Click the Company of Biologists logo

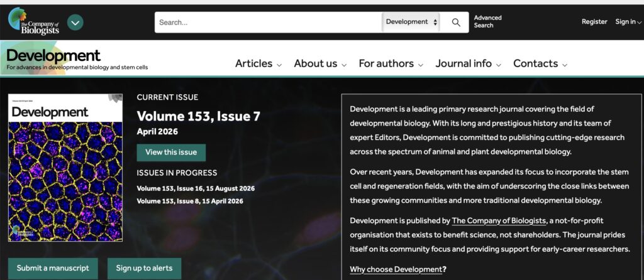(34, 21)
